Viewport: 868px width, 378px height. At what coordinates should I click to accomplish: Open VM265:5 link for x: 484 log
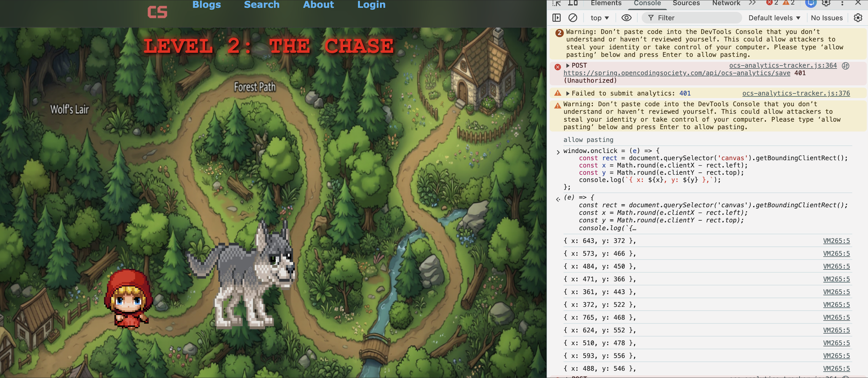[836, 267]
